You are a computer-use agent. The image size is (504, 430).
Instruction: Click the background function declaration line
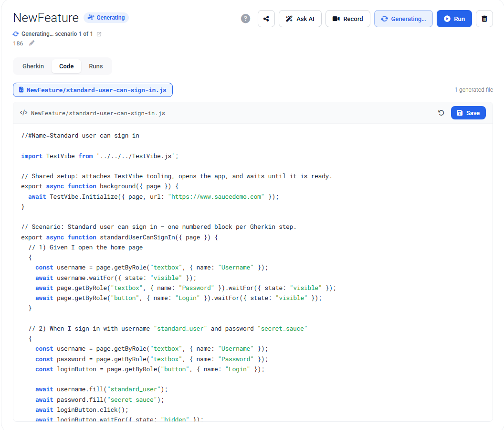coord(100,186)
